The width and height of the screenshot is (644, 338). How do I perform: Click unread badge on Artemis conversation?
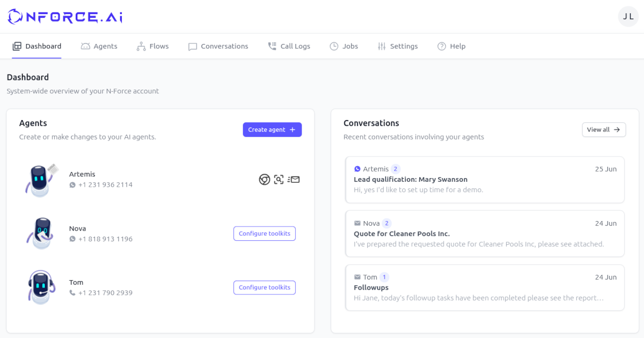click(396, 168)
